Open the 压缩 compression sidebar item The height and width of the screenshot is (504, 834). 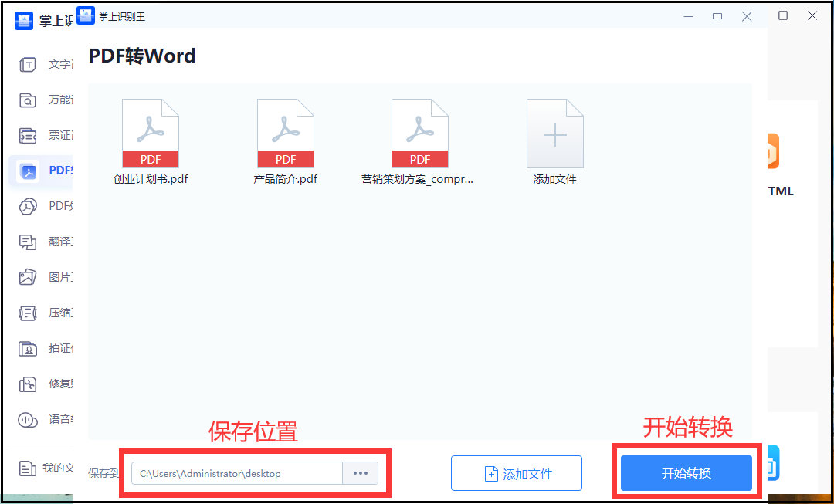coord(46,313)
